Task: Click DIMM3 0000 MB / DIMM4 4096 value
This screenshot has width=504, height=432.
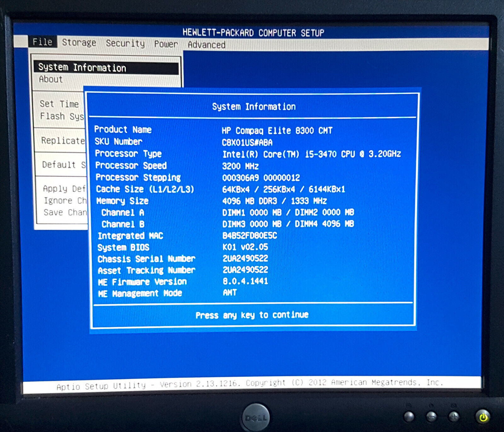Action: coord(288,224)
